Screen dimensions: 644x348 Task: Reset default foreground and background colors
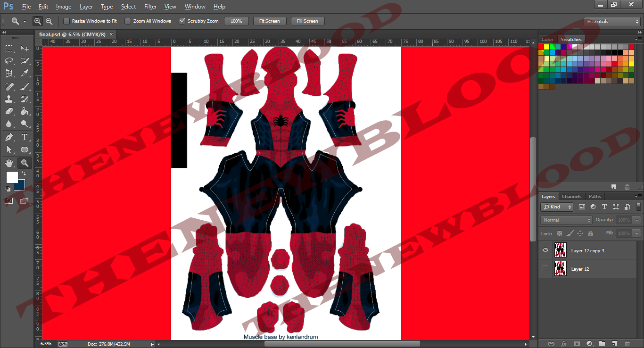[8, 189]
